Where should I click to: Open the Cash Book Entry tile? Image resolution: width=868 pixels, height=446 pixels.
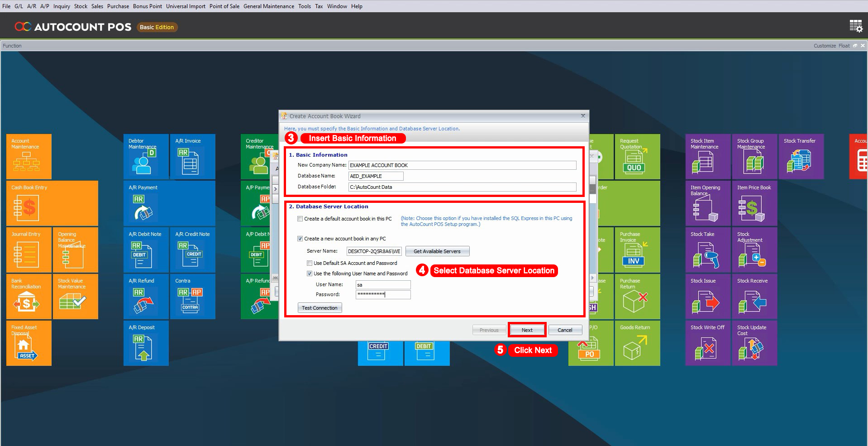[x=52, y=203]
